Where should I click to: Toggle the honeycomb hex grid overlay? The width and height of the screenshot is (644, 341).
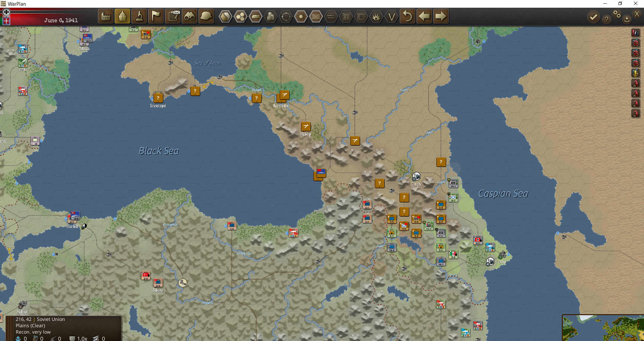[x=240, y=16]
